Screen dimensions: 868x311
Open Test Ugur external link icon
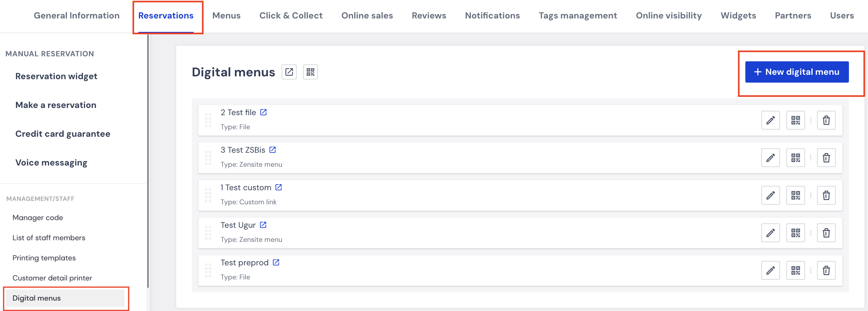click(x=263, y=225)
